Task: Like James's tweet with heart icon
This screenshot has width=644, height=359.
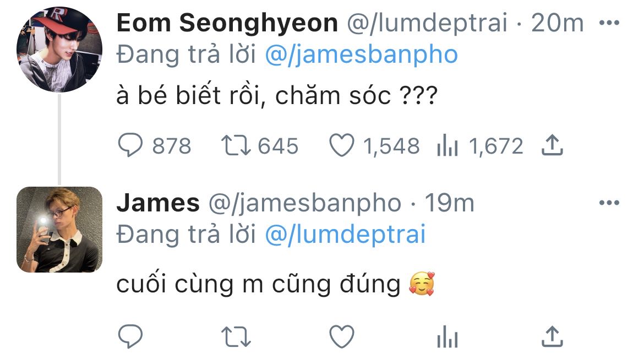Action: (341, 335)
